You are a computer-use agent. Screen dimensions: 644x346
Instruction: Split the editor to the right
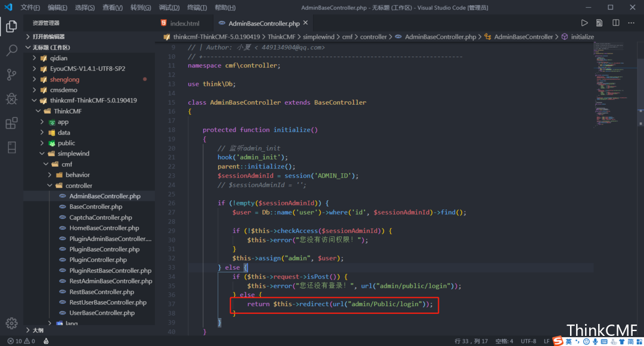pos(615,23)
